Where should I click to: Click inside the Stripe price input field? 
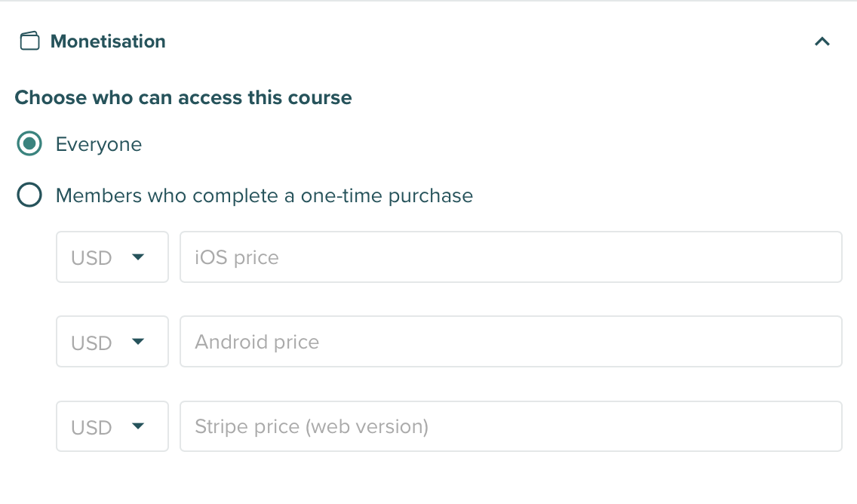pyautogui.click(x=510, y=426)
